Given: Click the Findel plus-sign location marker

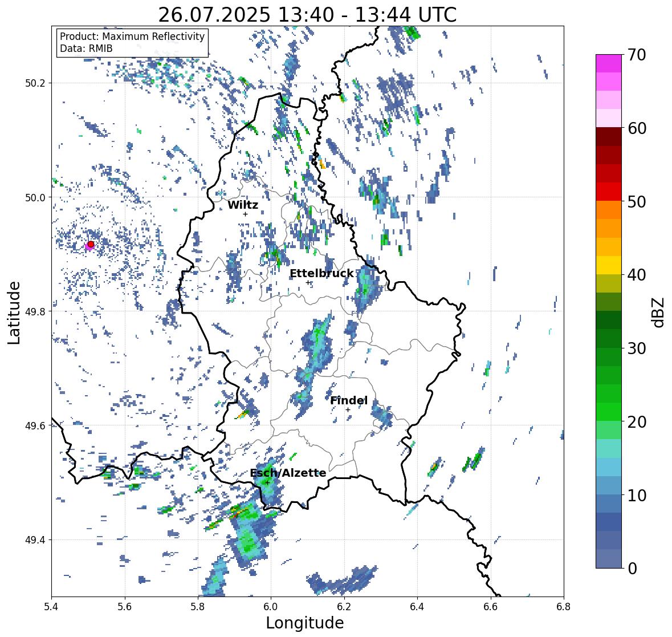Looking at the screenshot, I should [348, 410].
